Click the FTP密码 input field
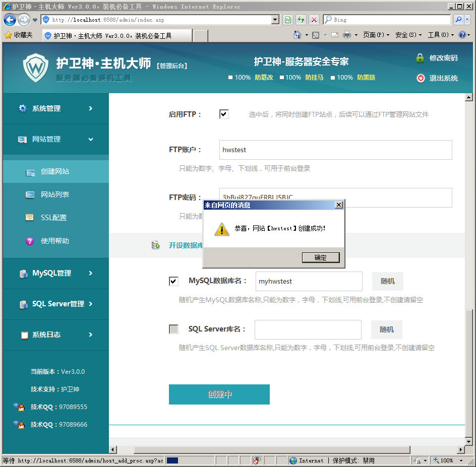This screenshot has height=467, width=476. [x=335, y=197]
